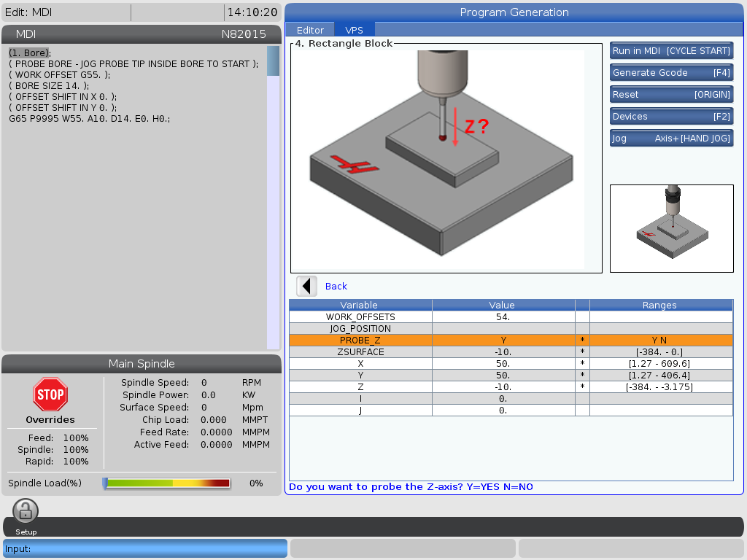Click the Main Spindle panel header
This screenshot has width=747, height=560.
pos(142,364)
